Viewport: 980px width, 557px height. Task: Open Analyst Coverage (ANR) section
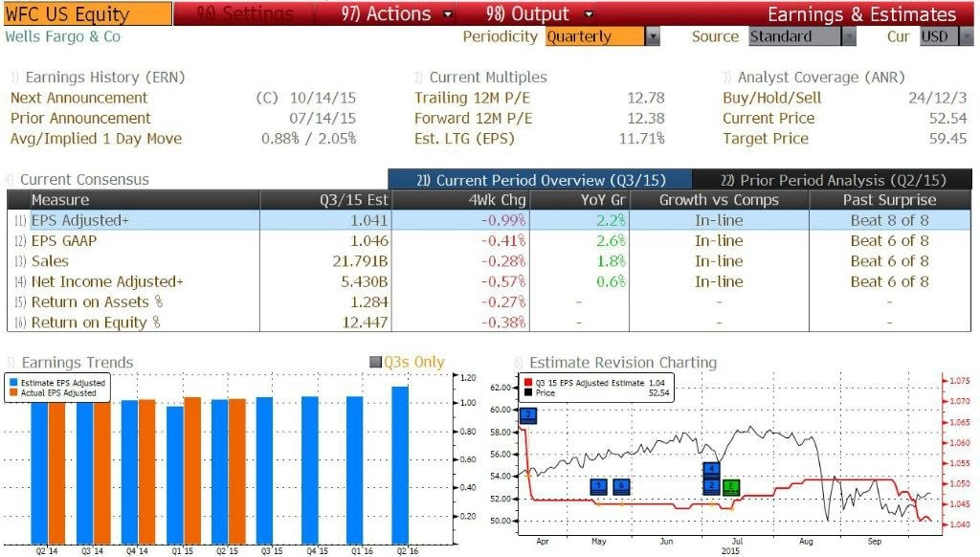tap(820, 77)
